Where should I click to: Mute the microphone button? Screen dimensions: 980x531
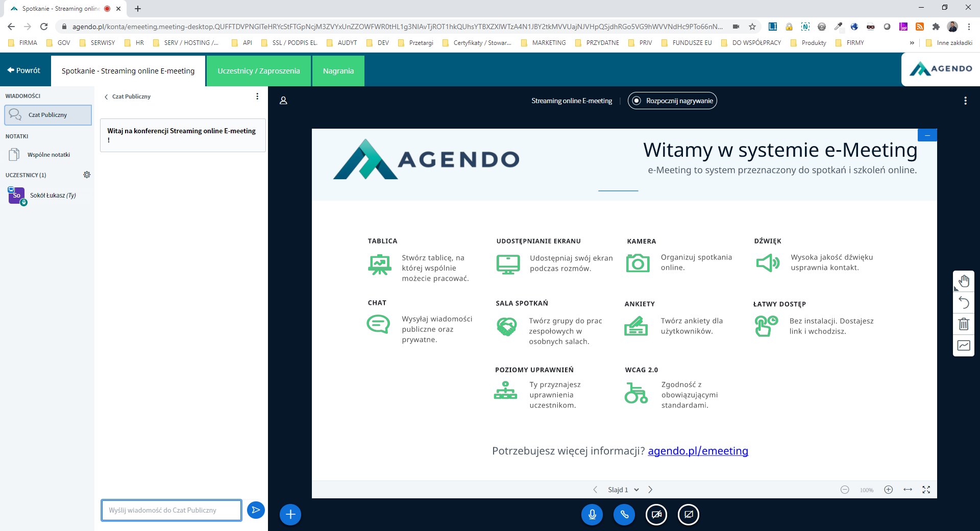592,515
